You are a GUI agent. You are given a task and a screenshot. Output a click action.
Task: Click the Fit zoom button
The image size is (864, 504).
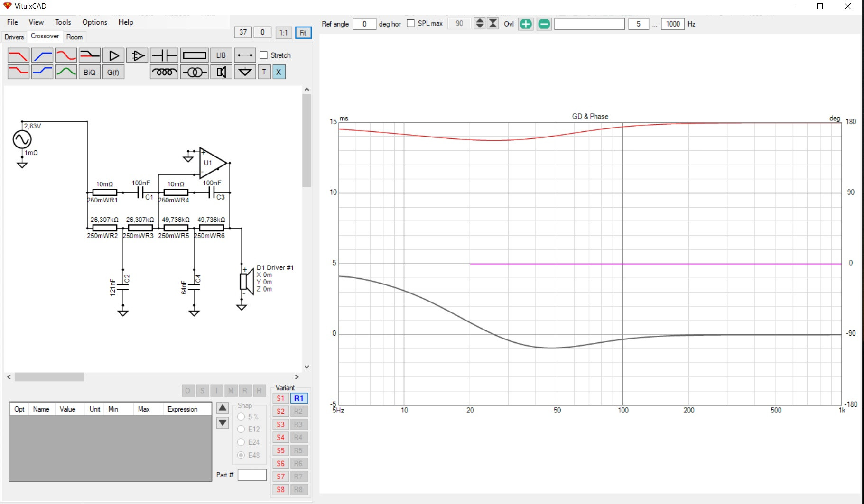point(303,33)
